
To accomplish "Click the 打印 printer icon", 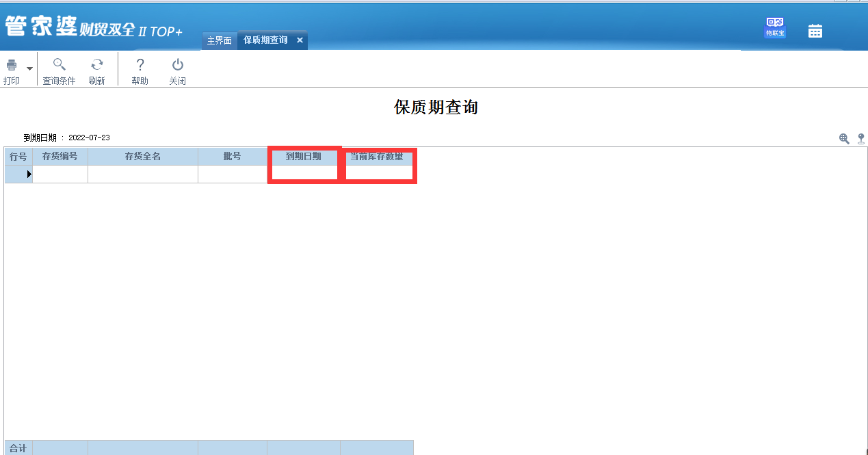I will (x=12, y=66).
